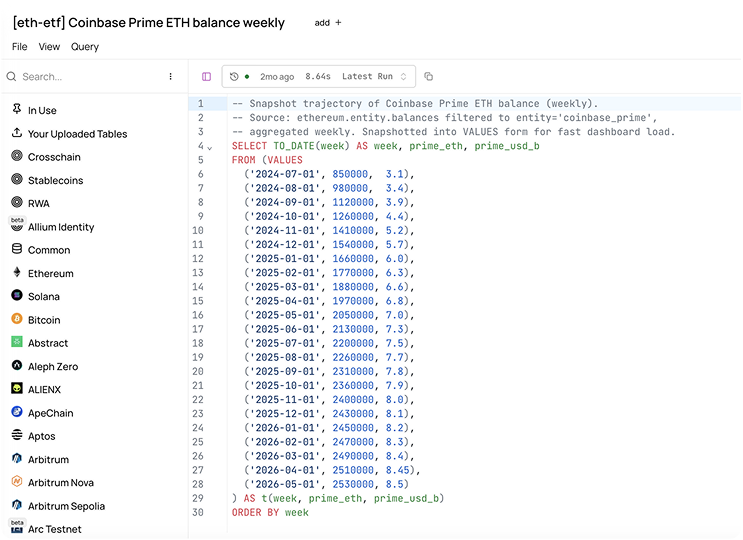Click the add + button

point(328,23)
